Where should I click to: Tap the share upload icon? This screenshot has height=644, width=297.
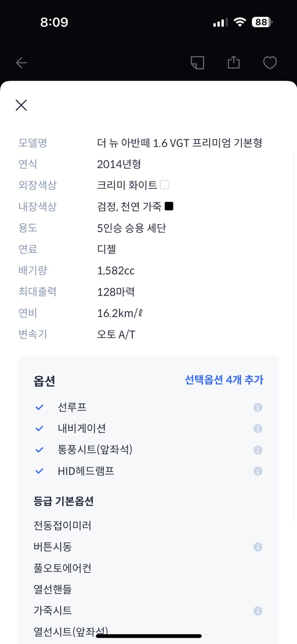233,62
